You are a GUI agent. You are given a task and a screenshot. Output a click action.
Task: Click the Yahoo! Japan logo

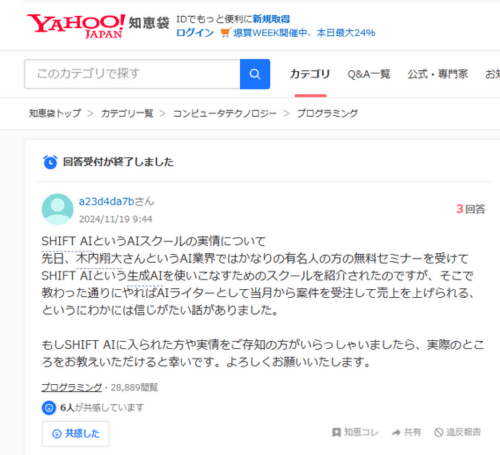(x=76, y=26)
